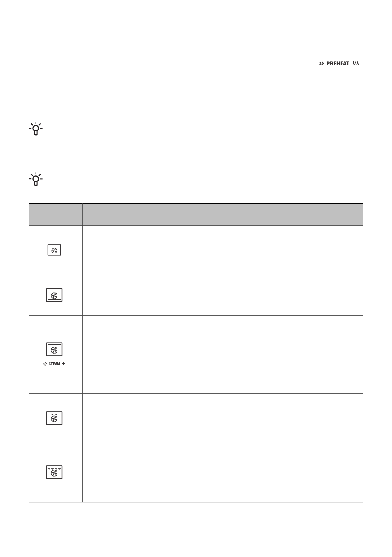Click the description cell beside the fan-only icon

[x=222, y=251]
